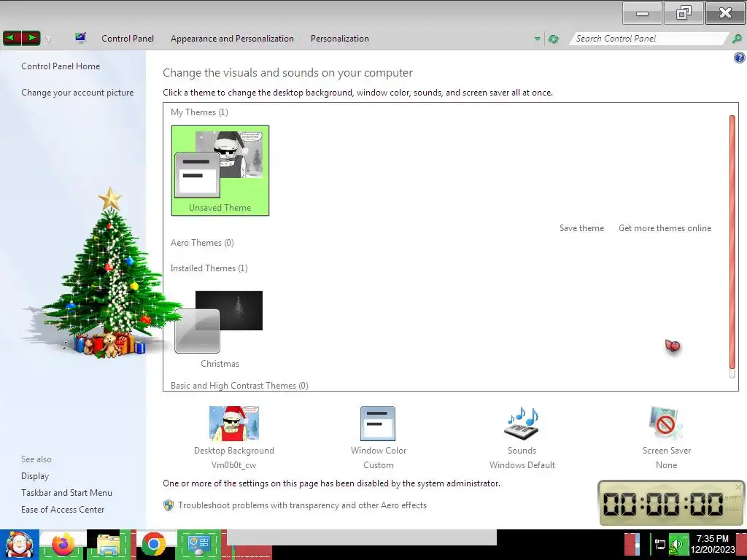Click the network tray icon
Viewport: 747px width, 560px height.
click(660, 544)
